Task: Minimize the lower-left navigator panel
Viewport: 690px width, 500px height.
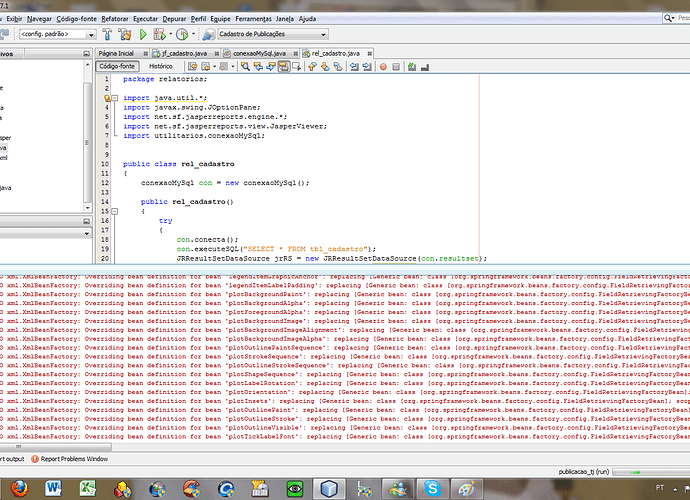Action: tap(86, 221)
